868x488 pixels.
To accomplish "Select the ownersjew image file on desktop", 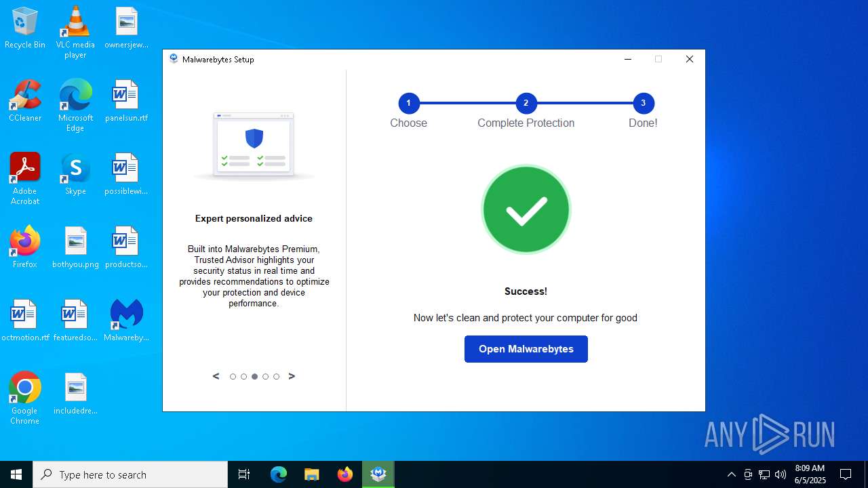I will (x=126, y=28).
